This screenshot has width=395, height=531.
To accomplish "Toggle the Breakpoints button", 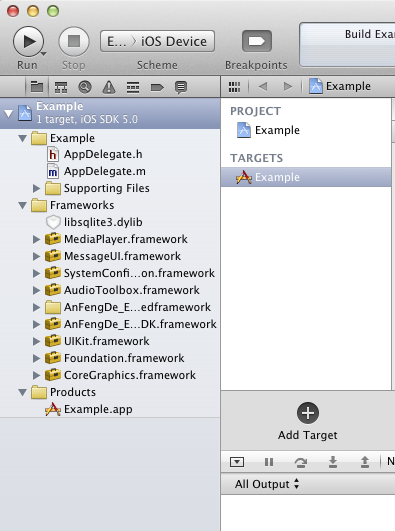I will pyautogui.click(x=256, y=41).
